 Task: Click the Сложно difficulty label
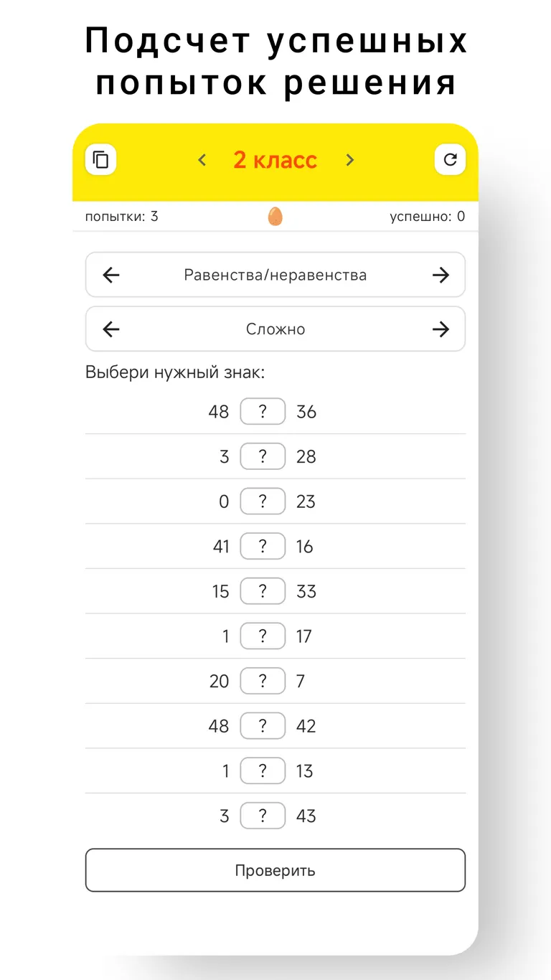[275, 329]
